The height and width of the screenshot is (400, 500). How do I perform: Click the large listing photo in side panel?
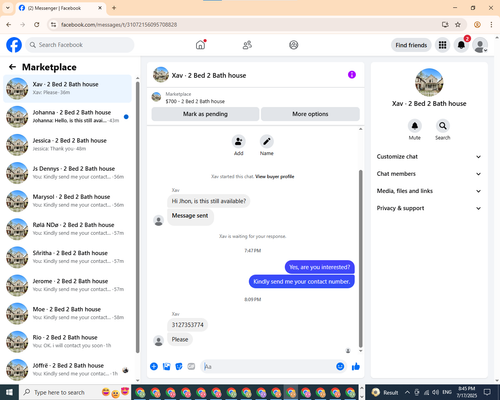[429, 82]
